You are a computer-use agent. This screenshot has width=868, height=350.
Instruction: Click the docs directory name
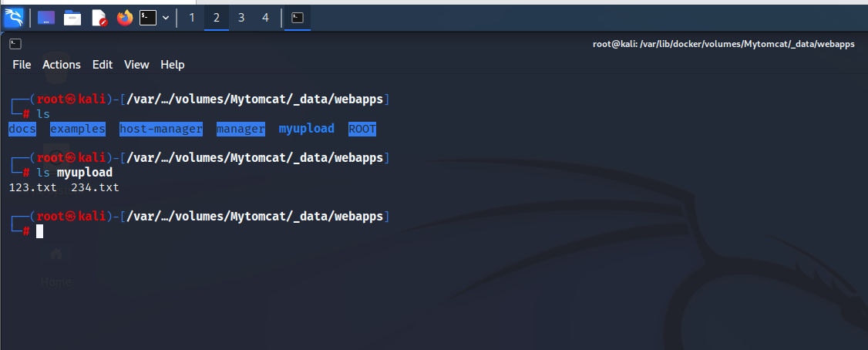pos(22,129)
